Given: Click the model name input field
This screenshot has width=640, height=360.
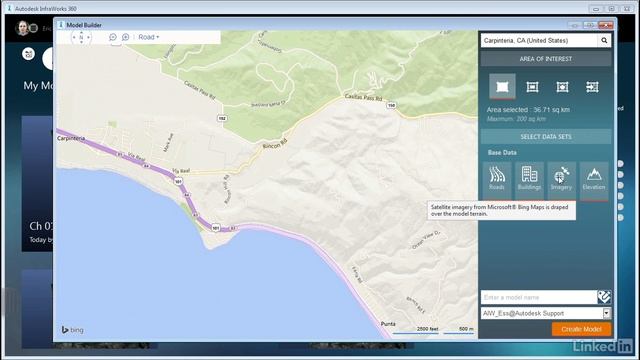Looking at the screenshot, I should coord(539,297).
